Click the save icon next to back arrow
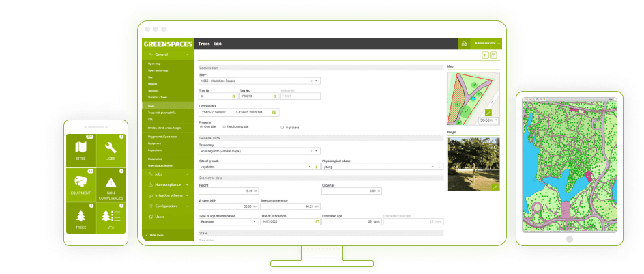Screen dimensions: 644x274 click(493, 55)
